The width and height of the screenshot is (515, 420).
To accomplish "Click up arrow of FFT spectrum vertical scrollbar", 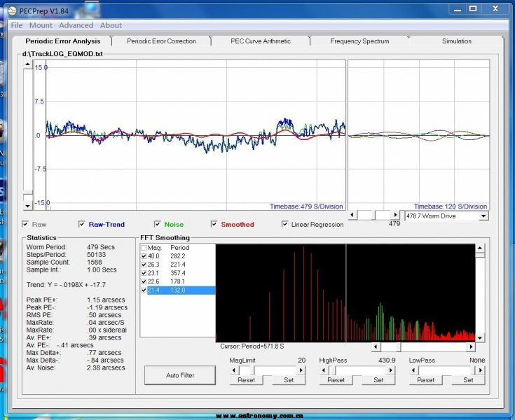I will point(480,248).
